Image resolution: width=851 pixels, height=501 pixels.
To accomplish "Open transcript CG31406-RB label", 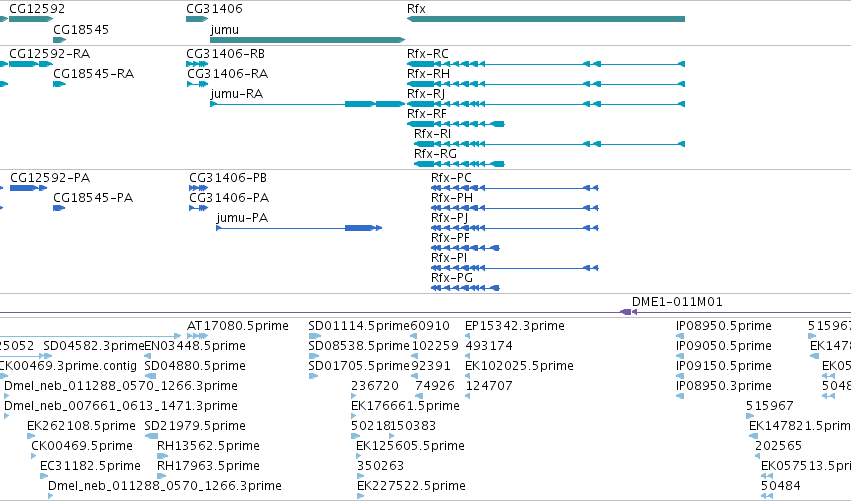I will point(226,54).
